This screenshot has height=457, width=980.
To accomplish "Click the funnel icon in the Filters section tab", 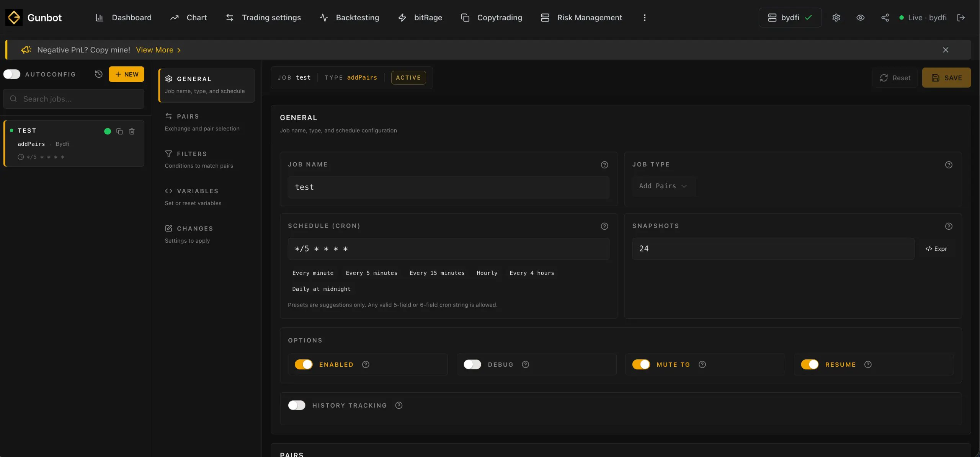I will click(168, 154).
